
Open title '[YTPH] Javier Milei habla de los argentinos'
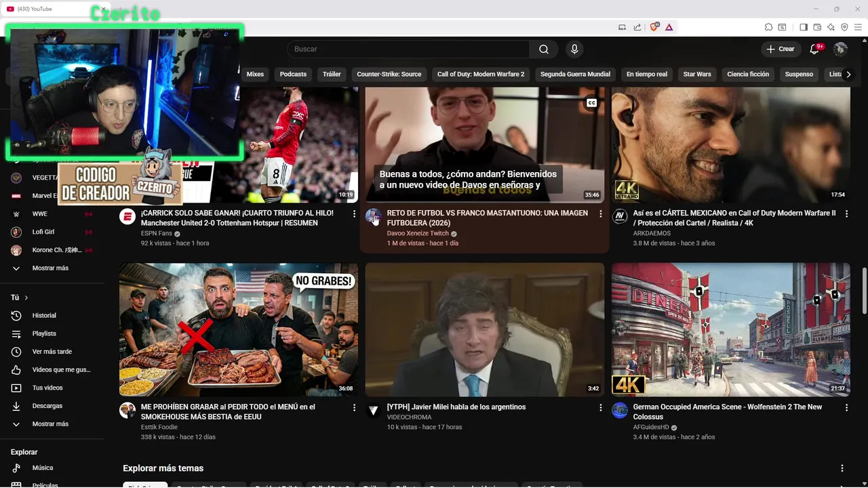point(456,407)
